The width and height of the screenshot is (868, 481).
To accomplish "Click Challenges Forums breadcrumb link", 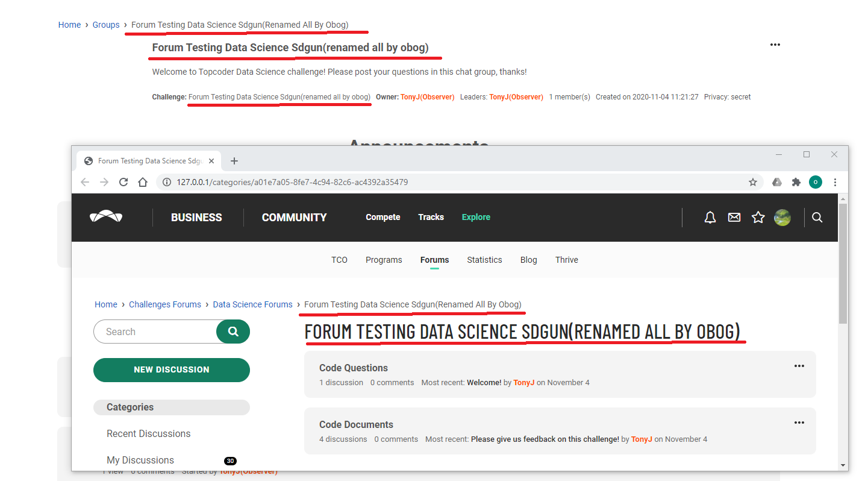I will click(165, 304).
